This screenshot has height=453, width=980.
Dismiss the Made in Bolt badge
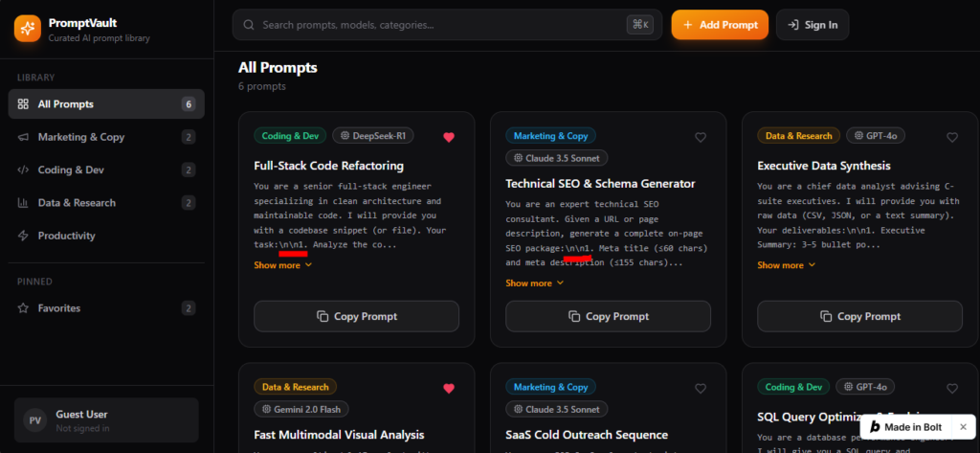coord(963,427)
